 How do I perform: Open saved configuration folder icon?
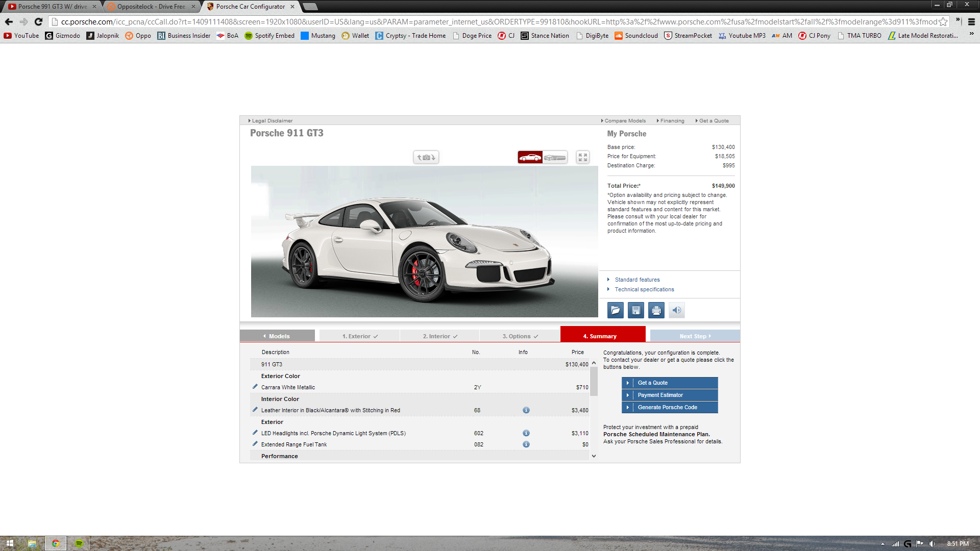(x=616, y=310)
